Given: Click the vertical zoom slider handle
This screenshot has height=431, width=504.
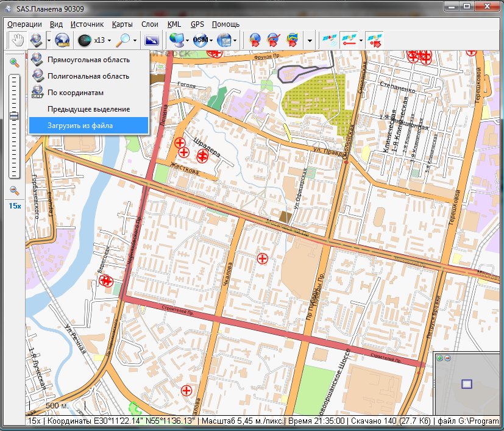Looking at the screenshot, I should 14,116.
